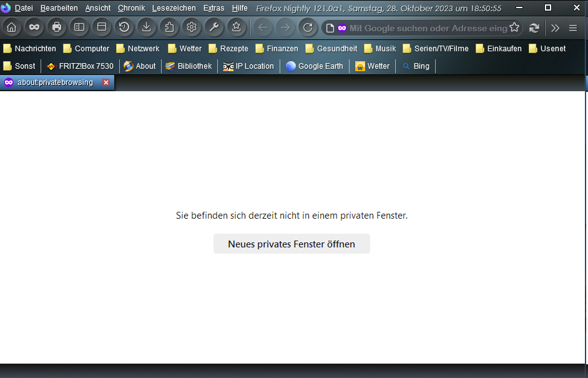This screenshot has height=378, width=588.
Task: Open the History clock icon
Action: click(x=124, y=27)
